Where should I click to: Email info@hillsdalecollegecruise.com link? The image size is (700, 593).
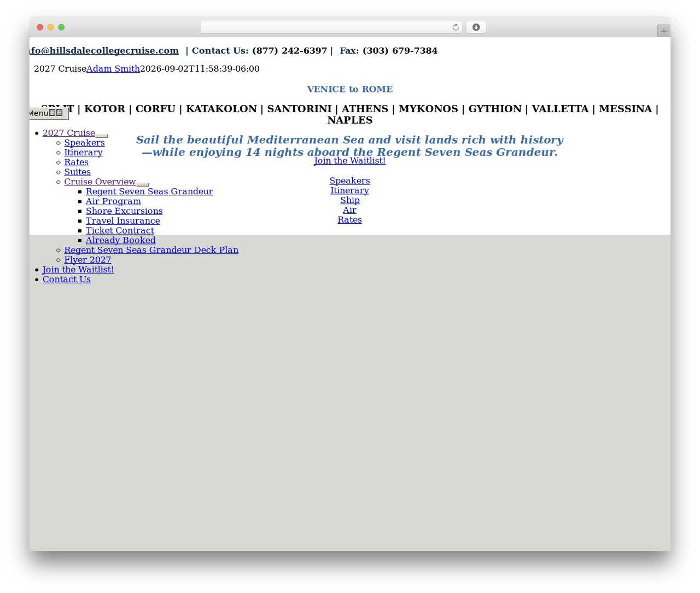104,50
